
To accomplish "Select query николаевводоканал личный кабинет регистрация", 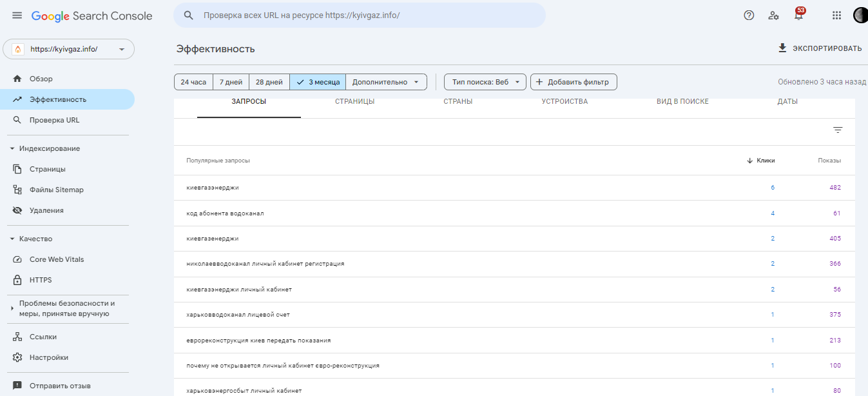I will [x=514, y=264].
